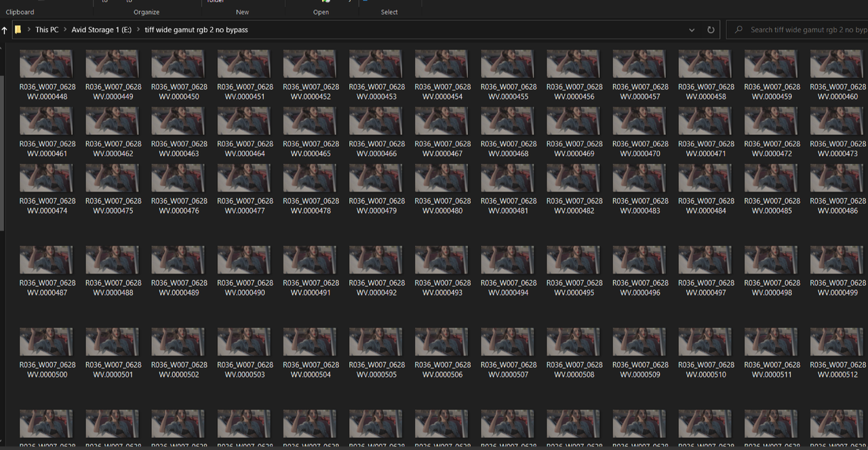This screenshot has height=450, width=868.
Task: Select thumbnail of file WV.0000453
Action: pos(376,64)
